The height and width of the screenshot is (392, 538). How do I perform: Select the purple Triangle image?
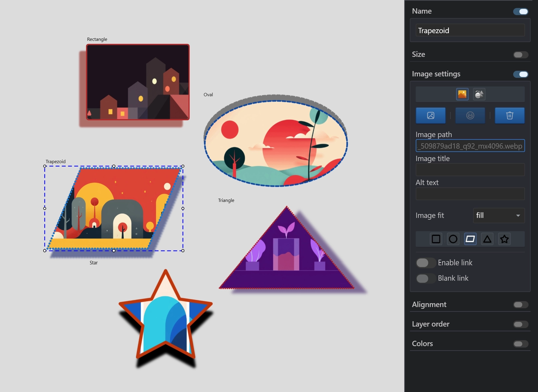[x=286, y=255]
